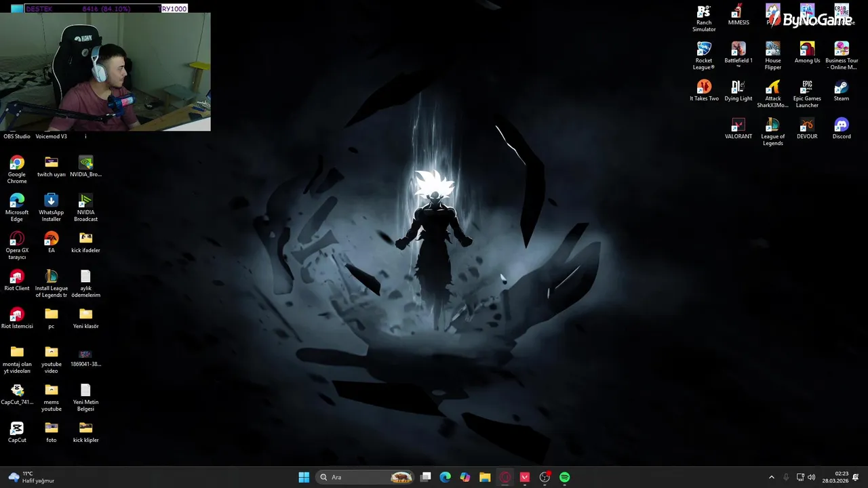
Task: Open WhatsApp Installer shortcut
Action: 52,207
